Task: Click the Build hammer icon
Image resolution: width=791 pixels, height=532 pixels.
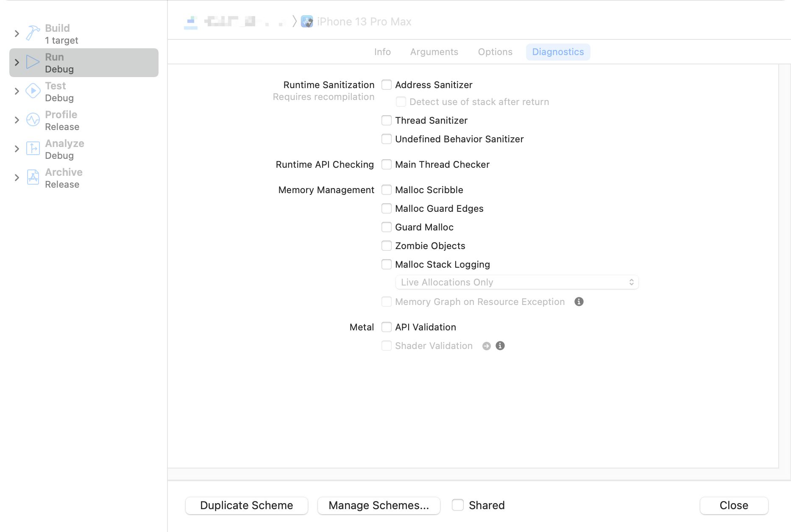Action: [33, 33]
